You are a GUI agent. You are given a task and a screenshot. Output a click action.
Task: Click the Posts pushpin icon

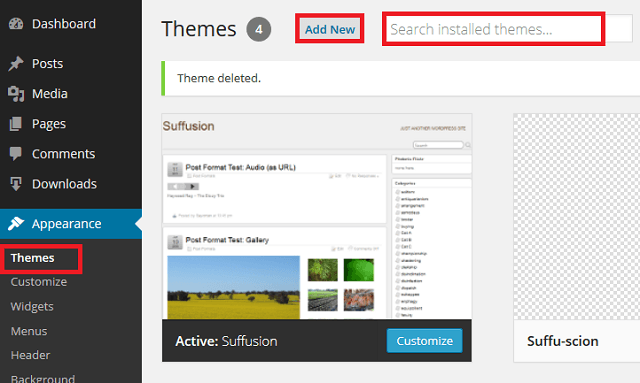click(x=16, y=64)
